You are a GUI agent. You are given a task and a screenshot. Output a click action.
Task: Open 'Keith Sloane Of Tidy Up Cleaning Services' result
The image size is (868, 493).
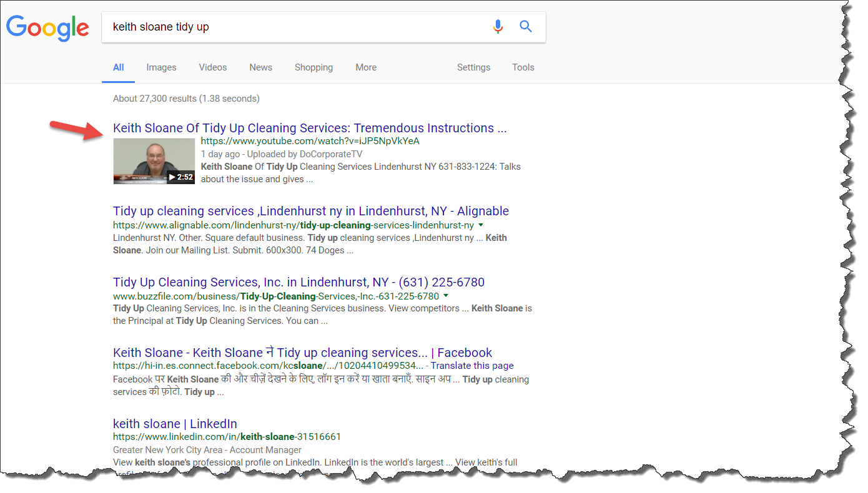310,129
